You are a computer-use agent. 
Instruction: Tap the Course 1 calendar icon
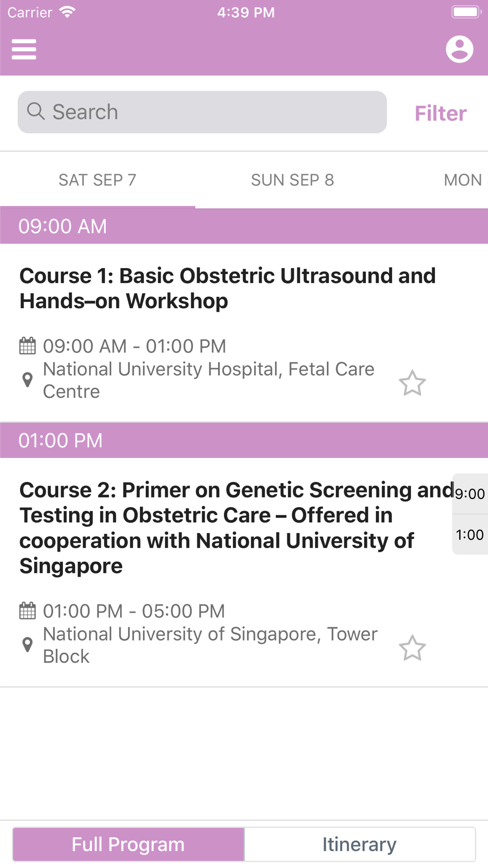27,346
